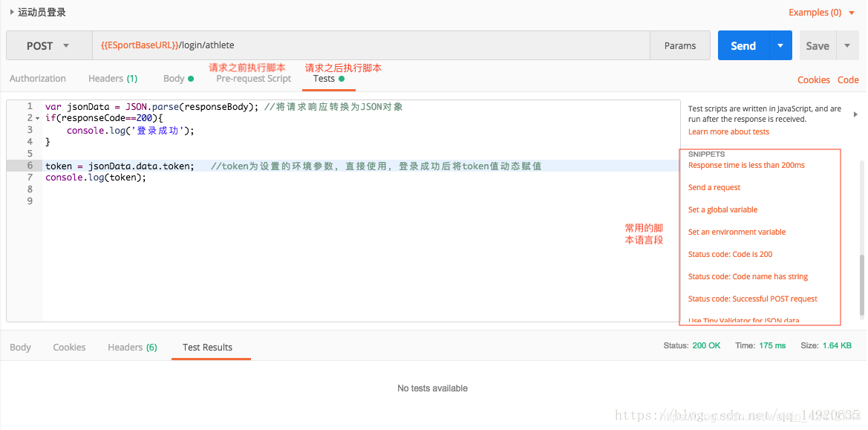Open the Cookies link
The width and height of the screenshot is (868, 430).
tap(813, 79)
